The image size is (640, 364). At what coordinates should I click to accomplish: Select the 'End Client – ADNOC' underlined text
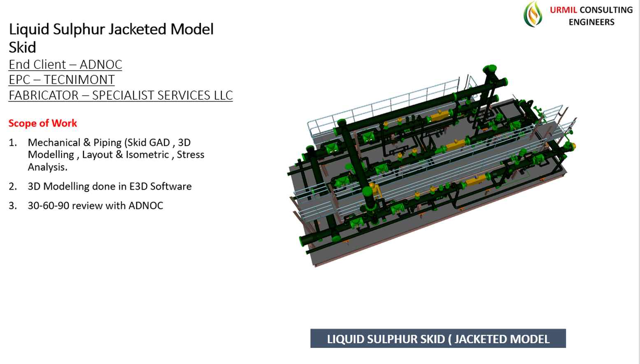[65, 65]
